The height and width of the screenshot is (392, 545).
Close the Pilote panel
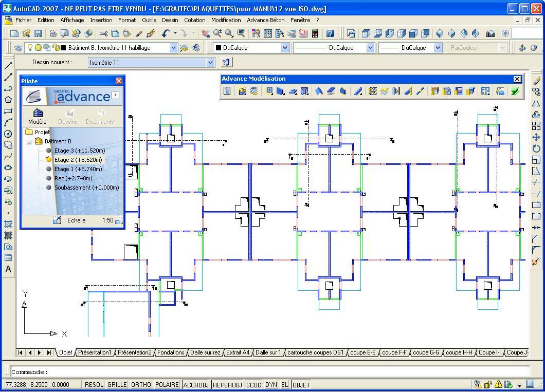[119, 81]
